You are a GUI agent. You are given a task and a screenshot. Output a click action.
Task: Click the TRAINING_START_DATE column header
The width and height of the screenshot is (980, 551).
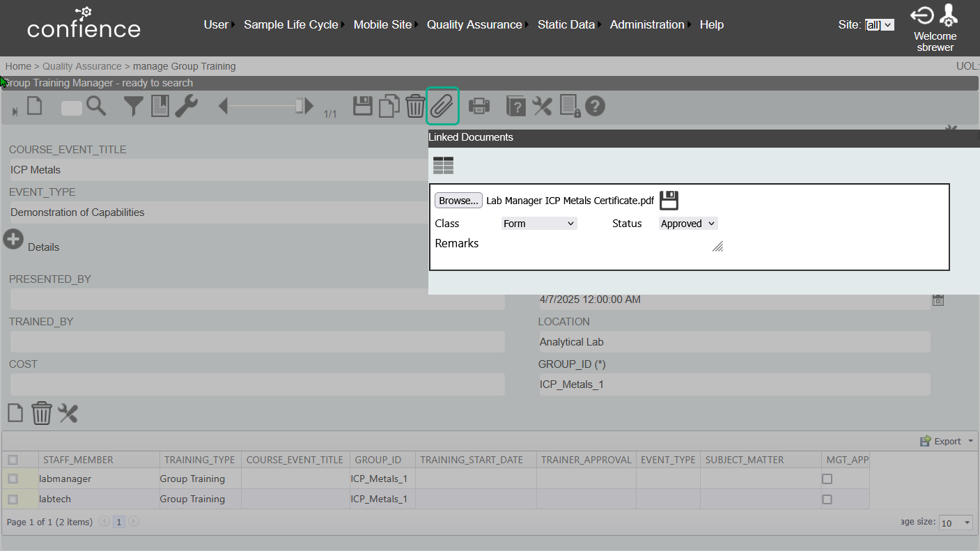[472, 460]
